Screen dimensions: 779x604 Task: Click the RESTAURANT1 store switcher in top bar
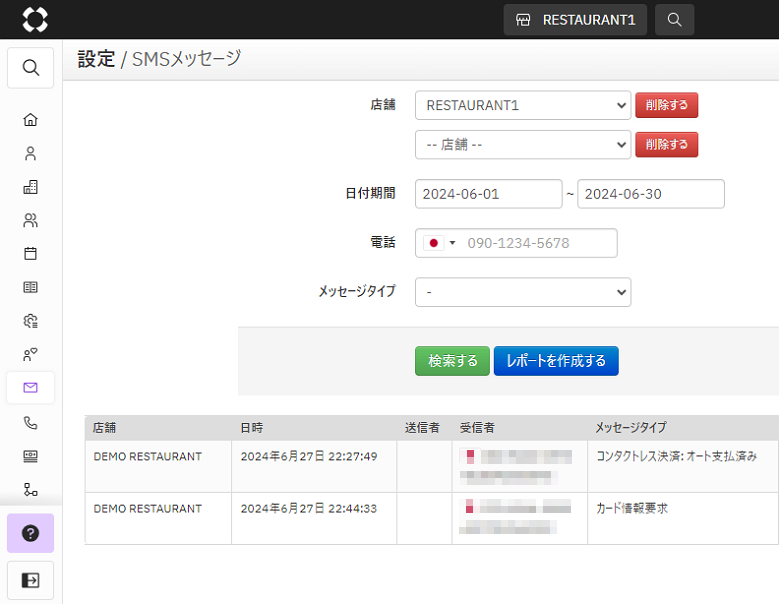click(575, 20)
